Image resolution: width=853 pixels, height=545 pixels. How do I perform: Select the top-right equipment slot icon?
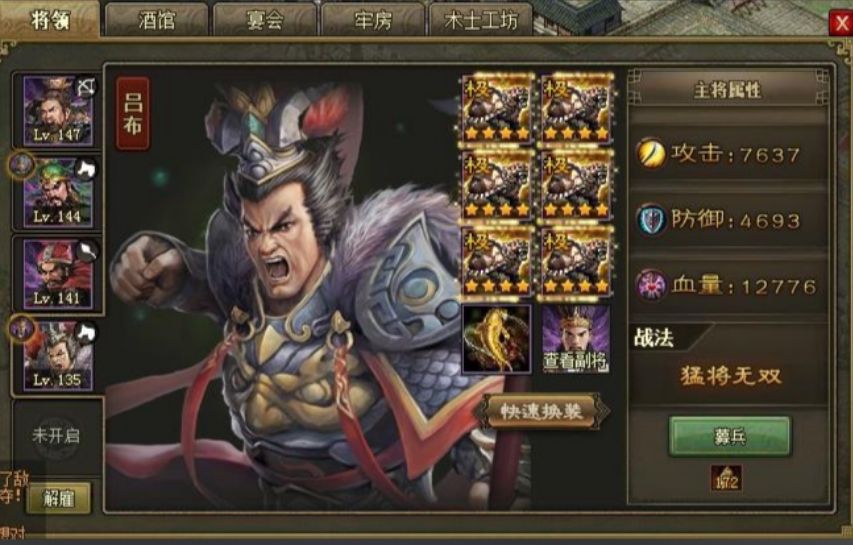[577, 109]
